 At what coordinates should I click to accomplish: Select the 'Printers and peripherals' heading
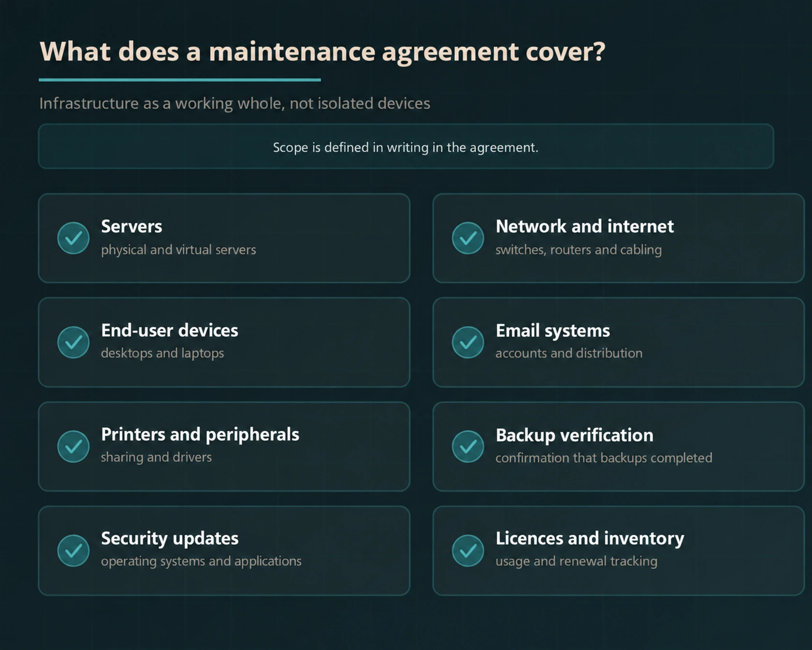200,435
